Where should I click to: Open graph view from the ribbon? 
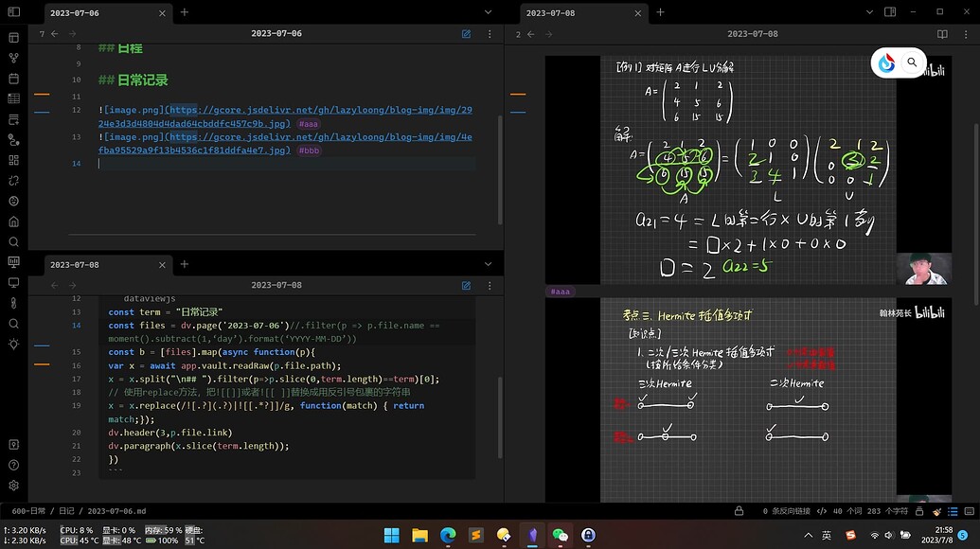pyautogui.click(x=14, y=58)
